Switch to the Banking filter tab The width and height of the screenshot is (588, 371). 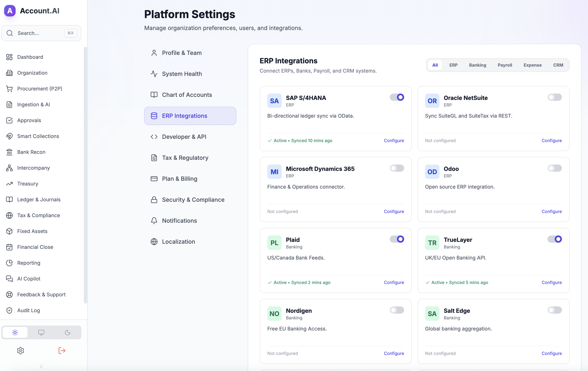point(477,65)
